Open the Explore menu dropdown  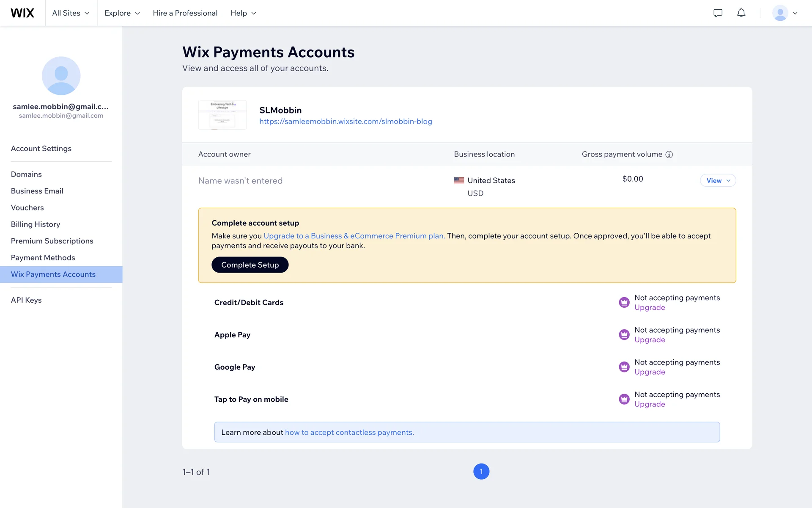pyautogui.click(x=122, y=13)
